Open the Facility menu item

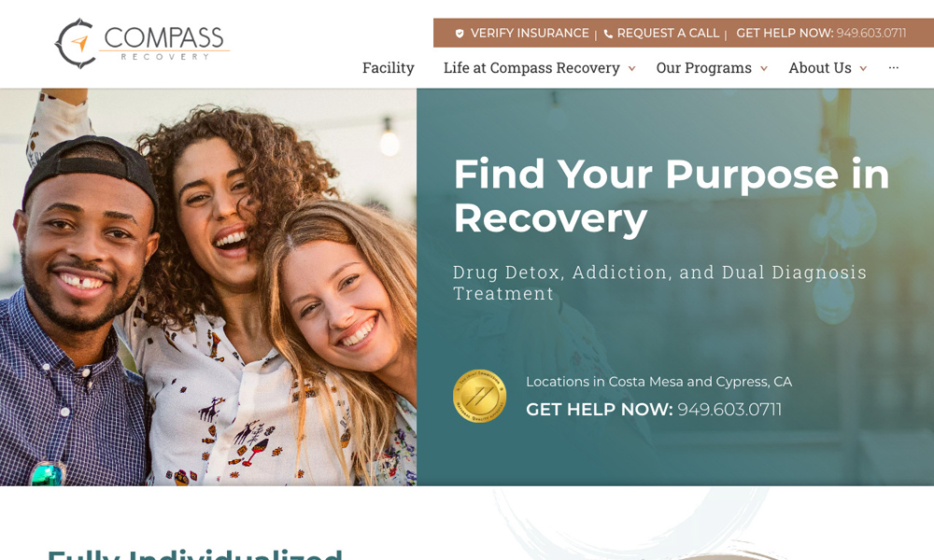(389, 68)
